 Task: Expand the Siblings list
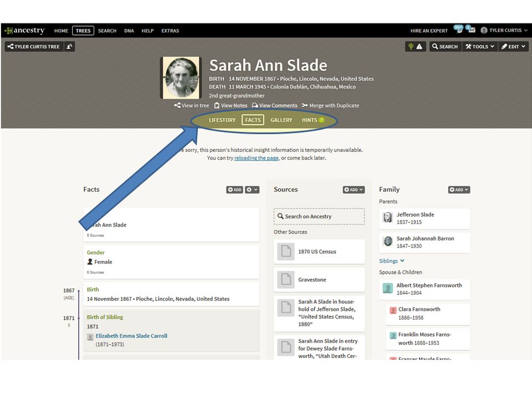pos(392,261)
